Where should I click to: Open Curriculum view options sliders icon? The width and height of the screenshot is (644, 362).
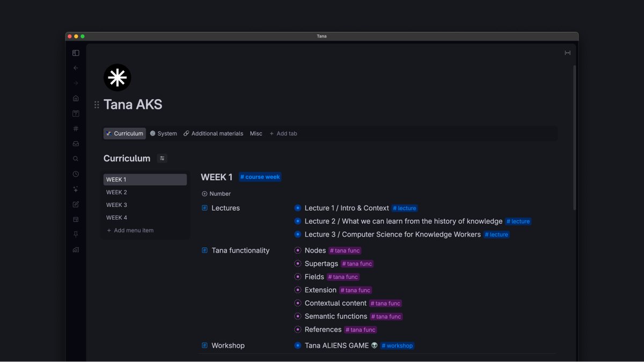pos(162,158)
